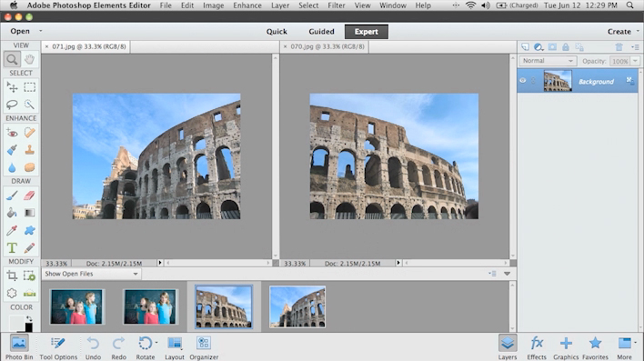Click the Wi-Fi status icon

coord(470,5)
